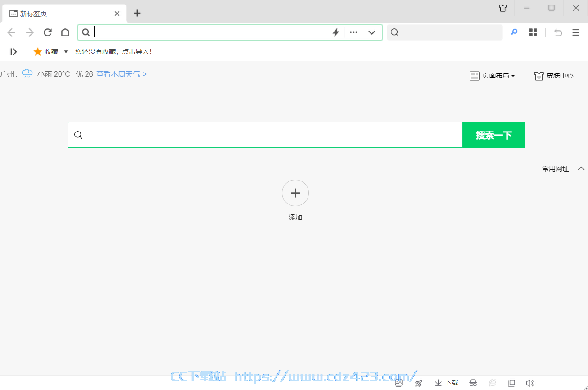
Task: Open 查看本周天气 link
Action: 122,74
